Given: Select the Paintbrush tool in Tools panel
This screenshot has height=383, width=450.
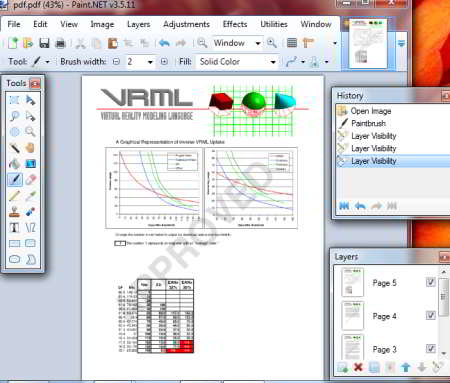Looking at the screenshot, I should 15,180.
